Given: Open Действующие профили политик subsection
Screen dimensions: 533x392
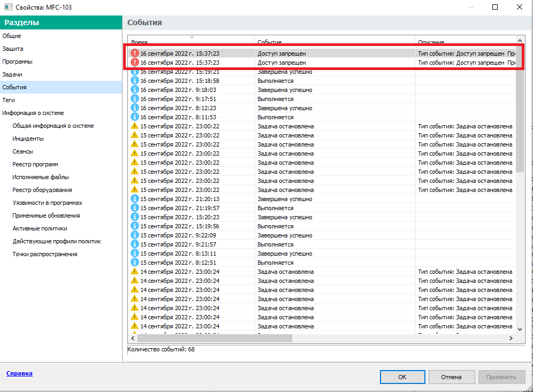Looking at the screenshot, I should point(57,242).
